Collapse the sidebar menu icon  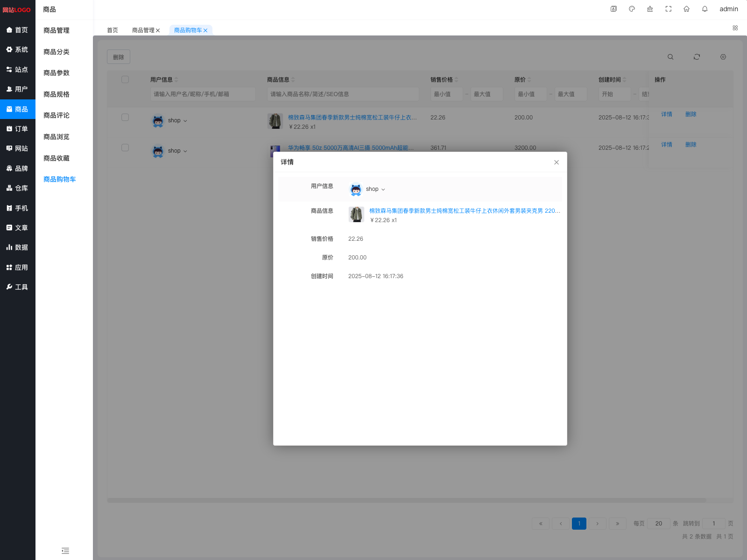click(x=65, y=551)
